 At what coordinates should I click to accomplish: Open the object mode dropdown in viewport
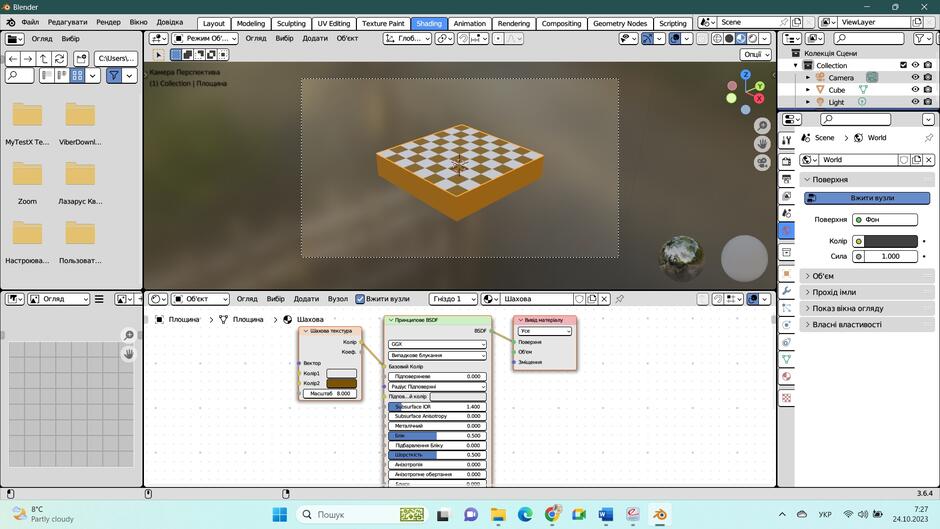[205, 38]
